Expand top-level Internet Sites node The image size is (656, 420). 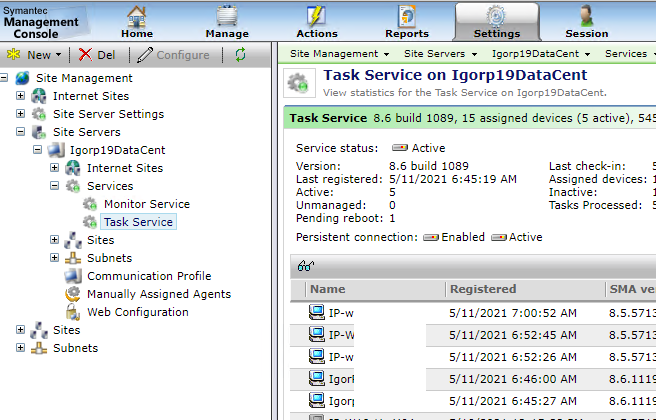[x=20, y=96]
